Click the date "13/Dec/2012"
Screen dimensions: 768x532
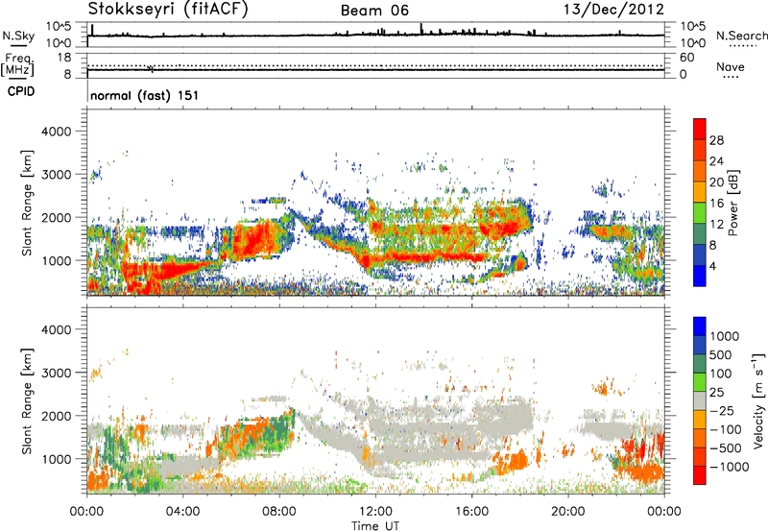coord(613,9)
